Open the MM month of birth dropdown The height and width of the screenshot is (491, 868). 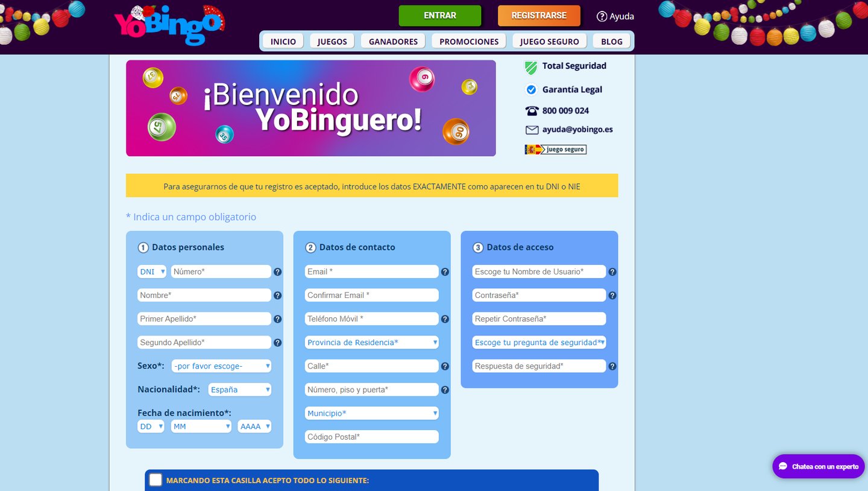201,426
